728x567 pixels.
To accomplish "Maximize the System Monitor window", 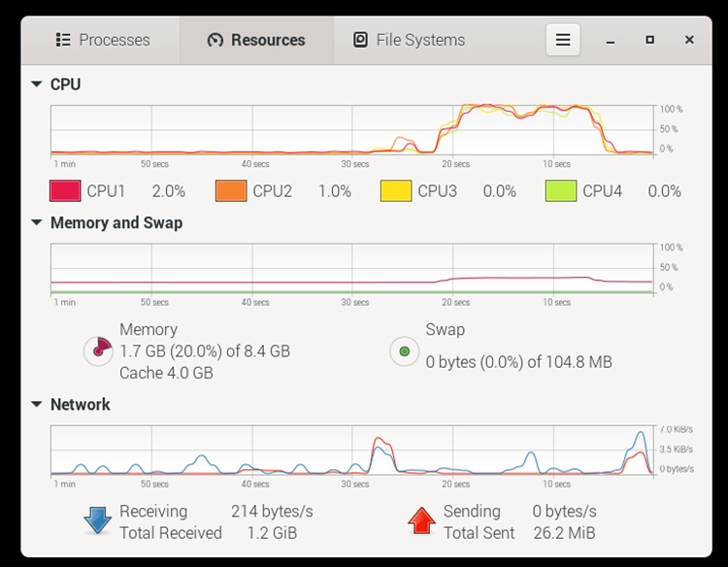I will pyautogui.click(x=650, y=40).
